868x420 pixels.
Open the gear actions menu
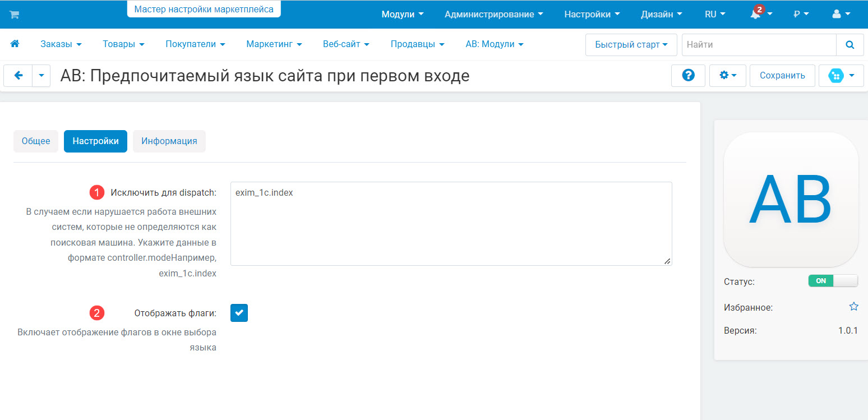pyautogui.click(x=727, y=75)
